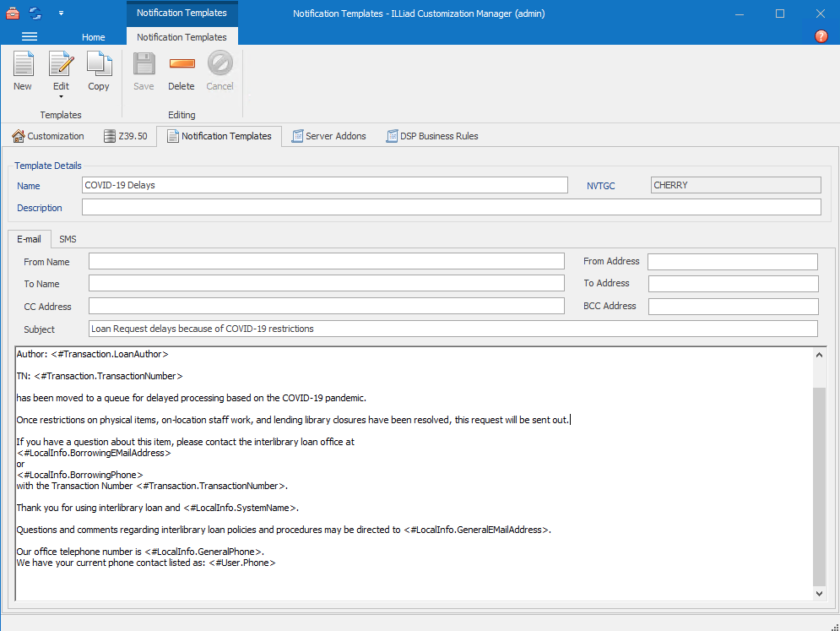This screenshot has width=840, height=631.
Task: Open the DSP Business Rules tab
Action: 431,135
